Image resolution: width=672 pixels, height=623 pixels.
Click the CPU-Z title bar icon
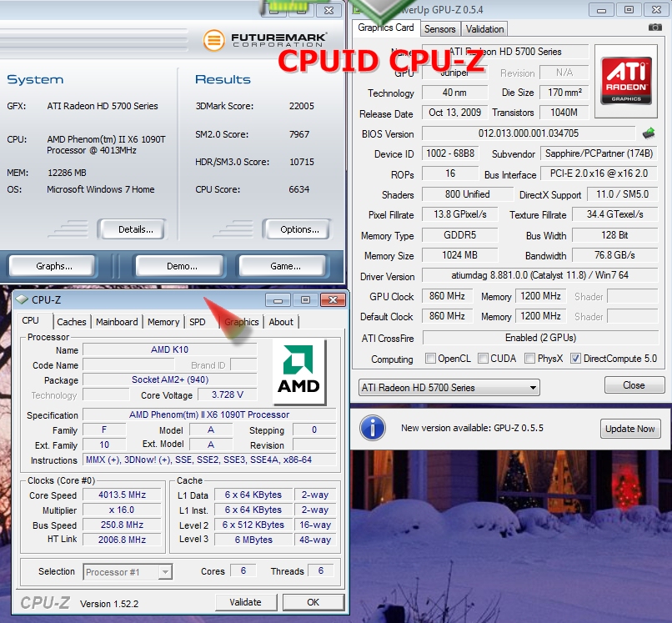22,299
